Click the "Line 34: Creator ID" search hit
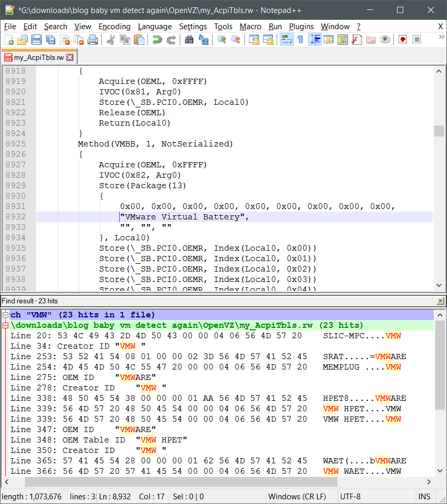The height and width of the screenshot is (504, 447). point(78,346)
